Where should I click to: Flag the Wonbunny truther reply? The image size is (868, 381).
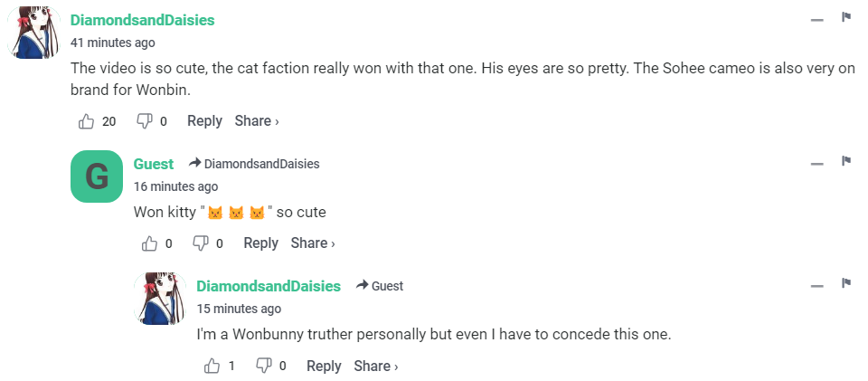pos(846,283)
